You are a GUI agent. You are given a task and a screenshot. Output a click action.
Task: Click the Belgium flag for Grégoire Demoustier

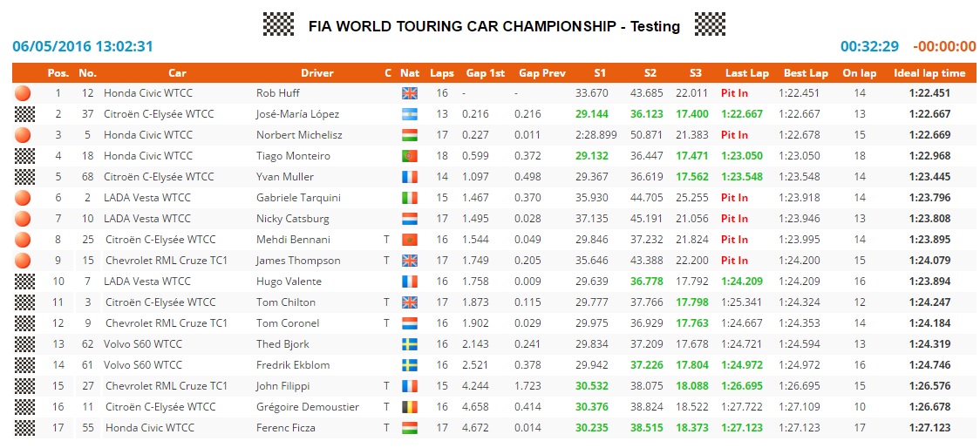410,407
